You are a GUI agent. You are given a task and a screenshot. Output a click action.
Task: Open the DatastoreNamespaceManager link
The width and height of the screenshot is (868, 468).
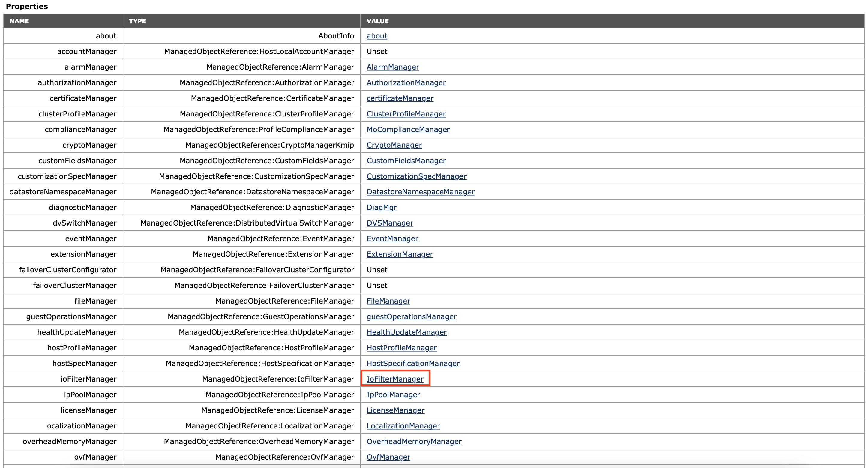(x=420, y=192)
